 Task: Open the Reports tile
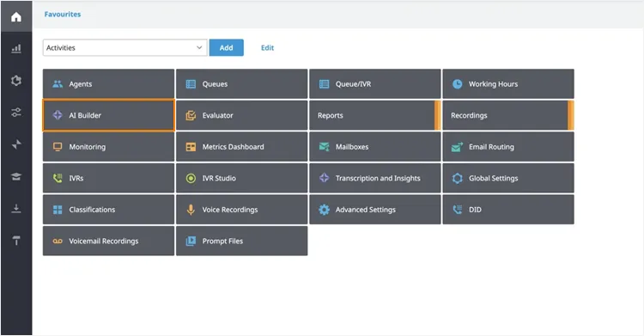point(374,115)
